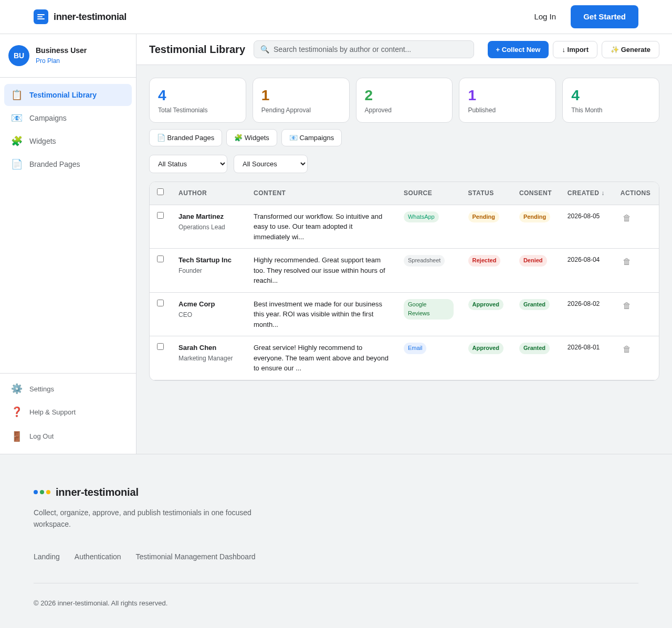Click the This Month stat card
Viewport: 672px width, 628px height.
611,100
